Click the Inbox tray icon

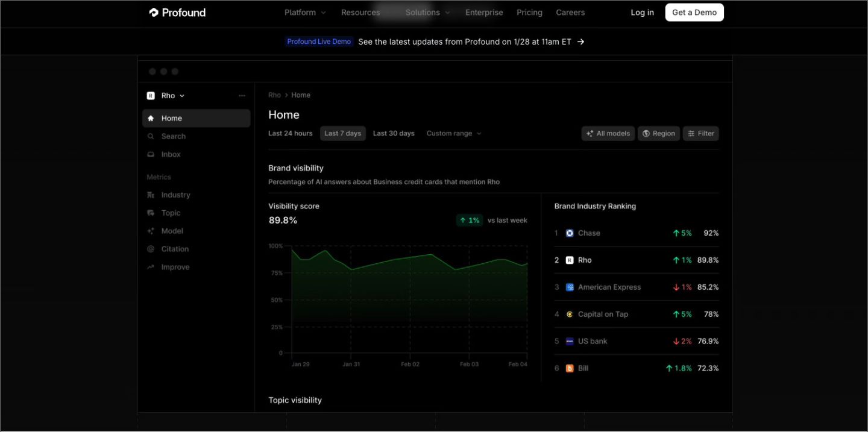click(x=151, y=154)
